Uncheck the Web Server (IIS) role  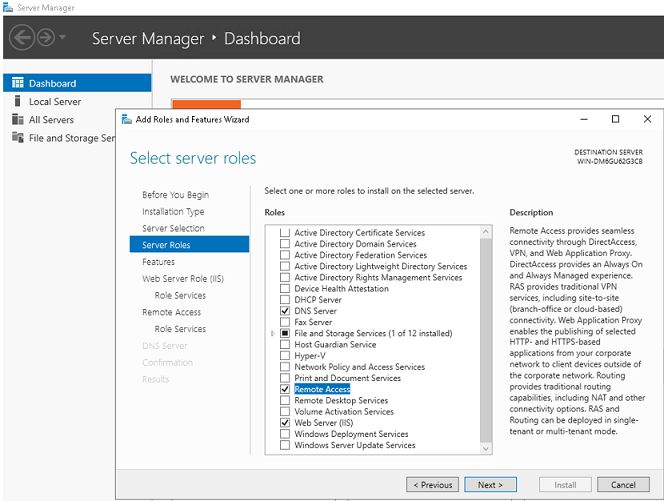285,423
